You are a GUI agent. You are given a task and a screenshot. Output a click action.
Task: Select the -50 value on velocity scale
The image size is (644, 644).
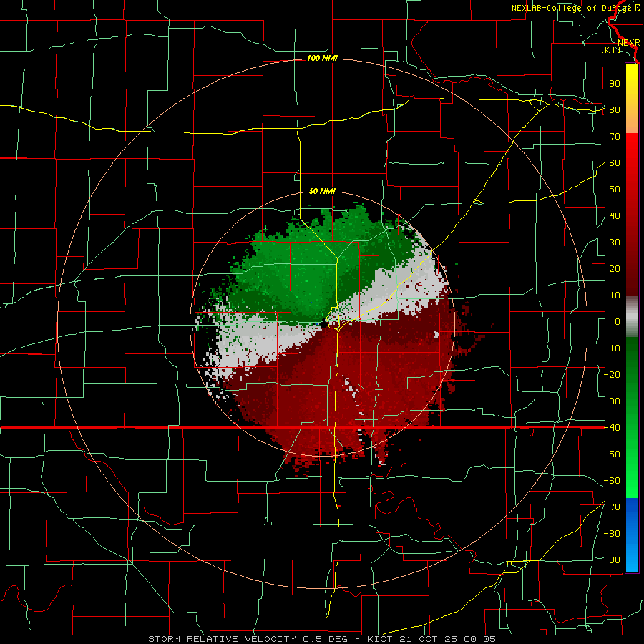tap(612, 454)
